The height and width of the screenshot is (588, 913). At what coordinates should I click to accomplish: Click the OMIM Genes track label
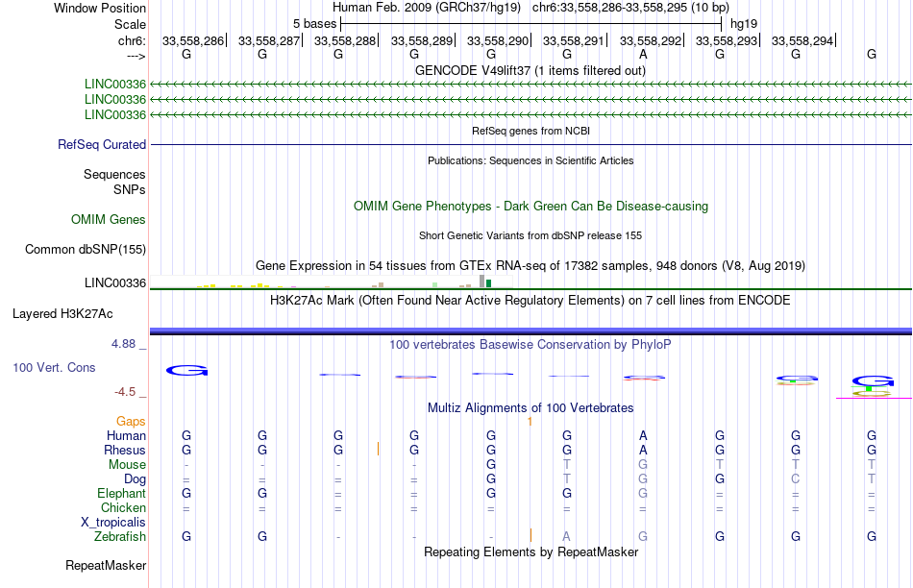(108, 219)
